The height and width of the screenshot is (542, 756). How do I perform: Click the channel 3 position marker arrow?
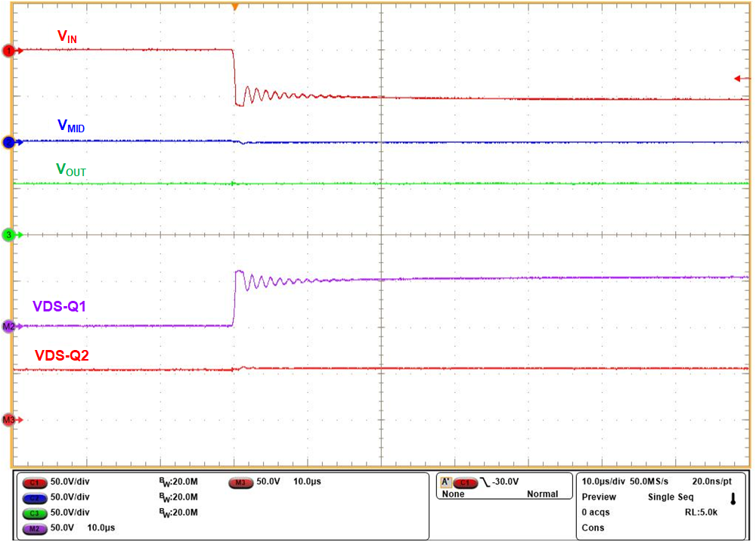pos(7,234)
